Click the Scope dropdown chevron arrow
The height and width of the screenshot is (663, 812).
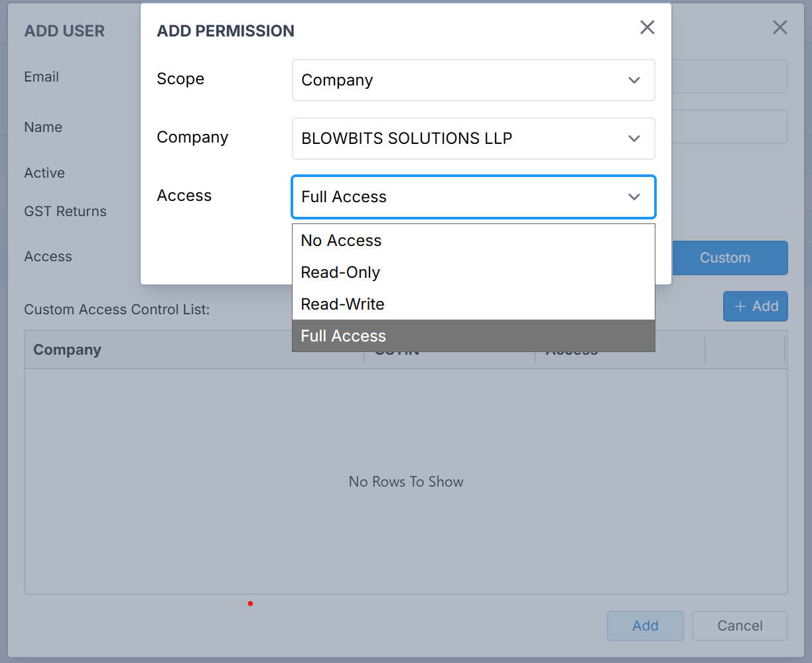(x=634, y=80)
